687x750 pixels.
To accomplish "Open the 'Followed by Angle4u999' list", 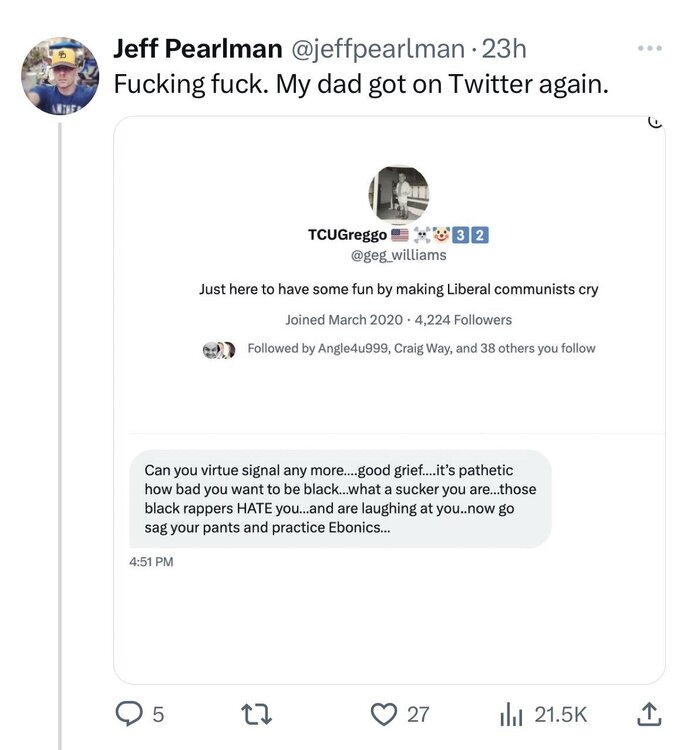I will click(x=420, y=349).
